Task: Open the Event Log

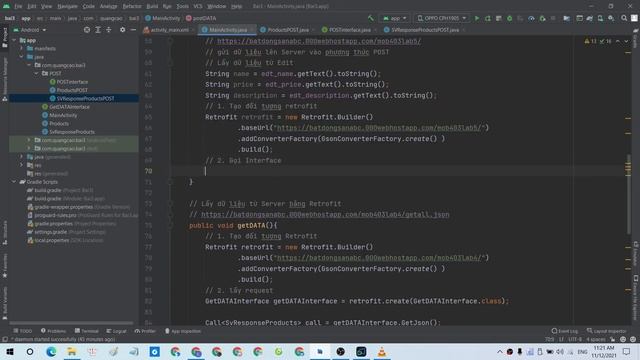Action: click(x=564, y=331)
